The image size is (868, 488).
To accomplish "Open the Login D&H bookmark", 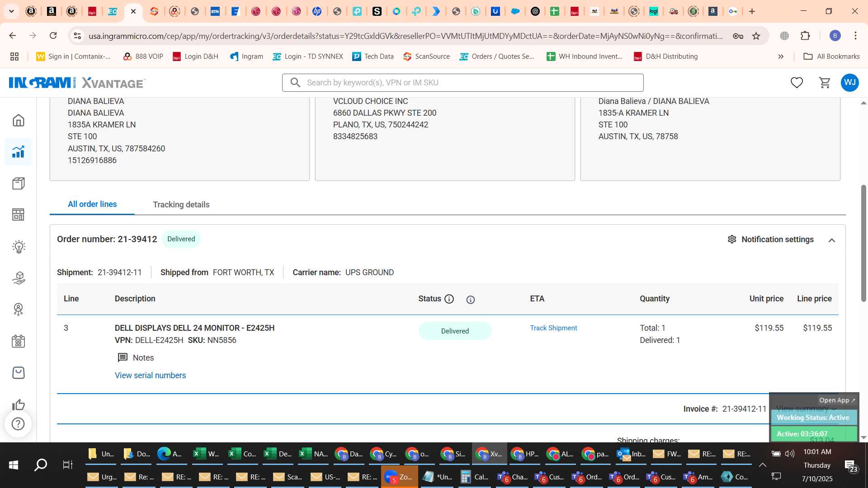I will 196,56.
